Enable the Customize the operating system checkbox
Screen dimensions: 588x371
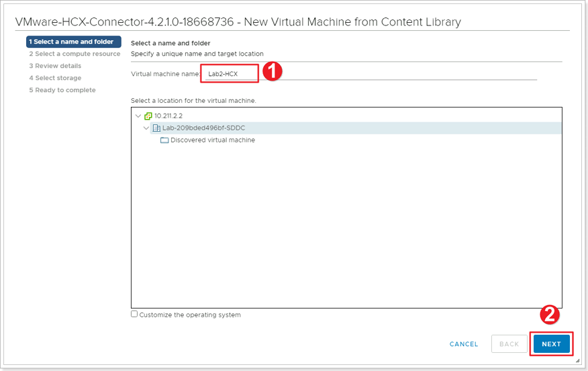134,314
